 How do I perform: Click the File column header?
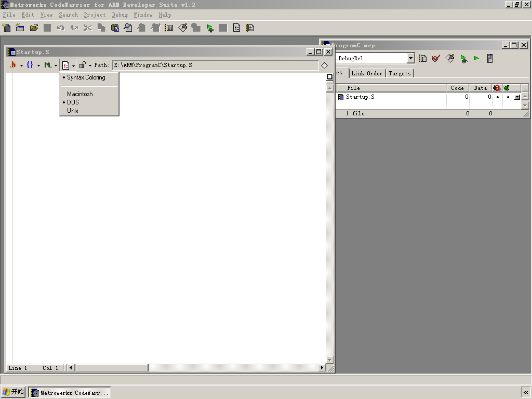tap(391, 88)
